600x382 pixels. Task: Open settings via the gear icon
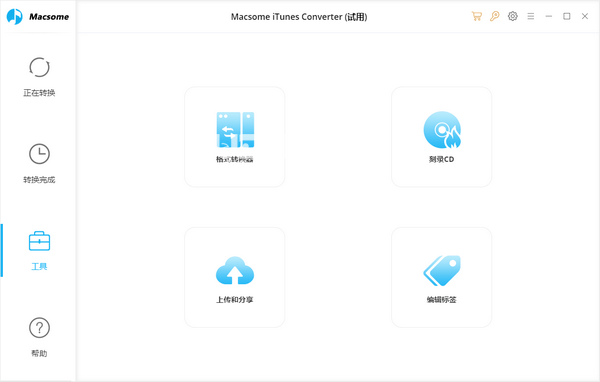(x=512, y=16)
